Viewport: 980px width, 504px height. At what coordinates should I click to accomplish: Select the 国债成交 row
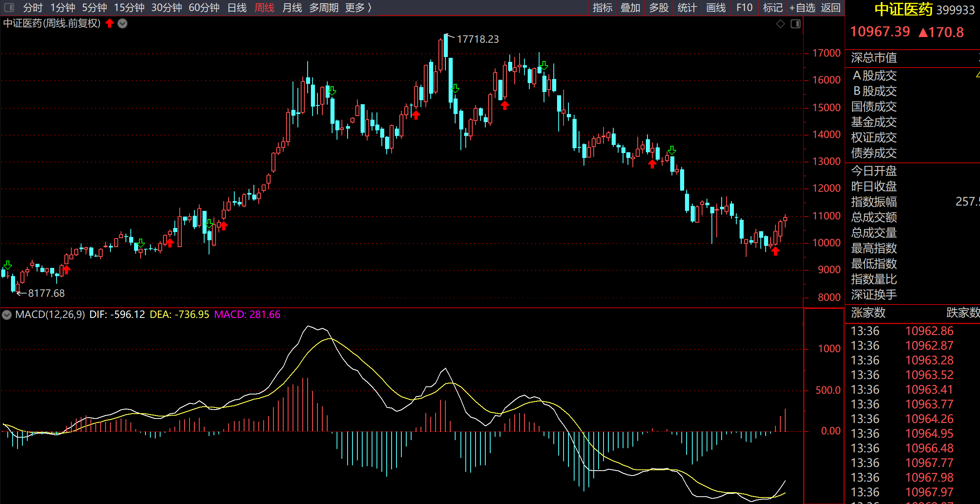pos(912,107)
